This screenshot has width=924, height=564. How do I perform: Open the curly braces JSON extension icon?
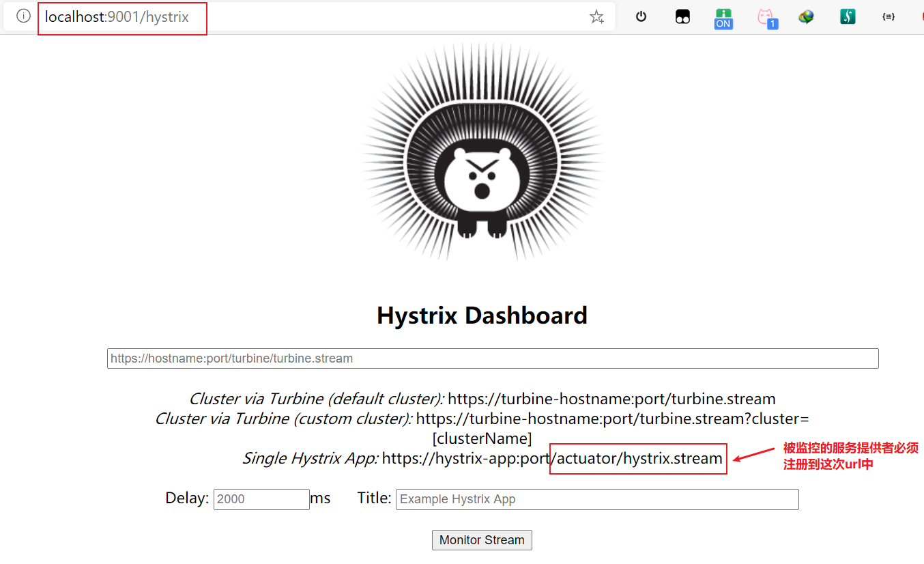(x=888, y=17)
